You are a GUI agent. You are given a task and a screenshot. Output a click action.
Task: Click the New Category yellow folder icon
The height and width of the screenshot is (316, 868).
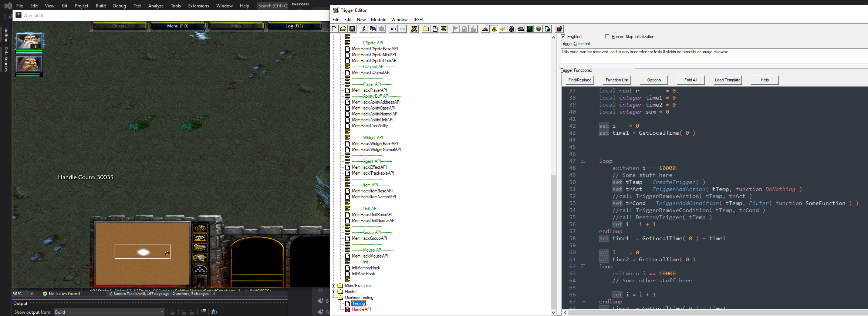[426, 29]
